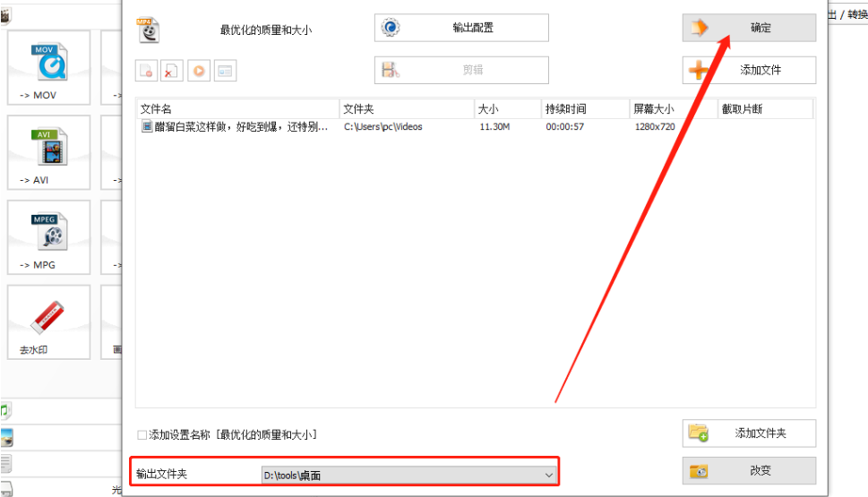Click the folder plus icon on 添加文件夹

(699, 433)
